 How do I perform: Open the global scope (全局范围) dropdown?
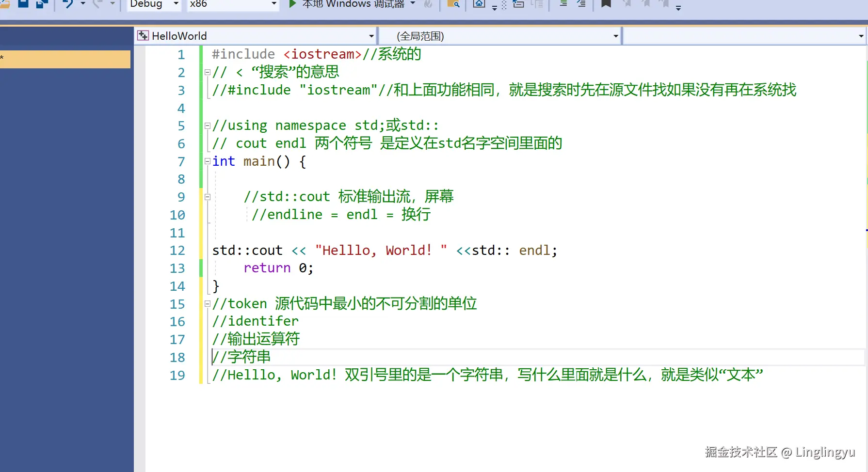pos(615,36)
